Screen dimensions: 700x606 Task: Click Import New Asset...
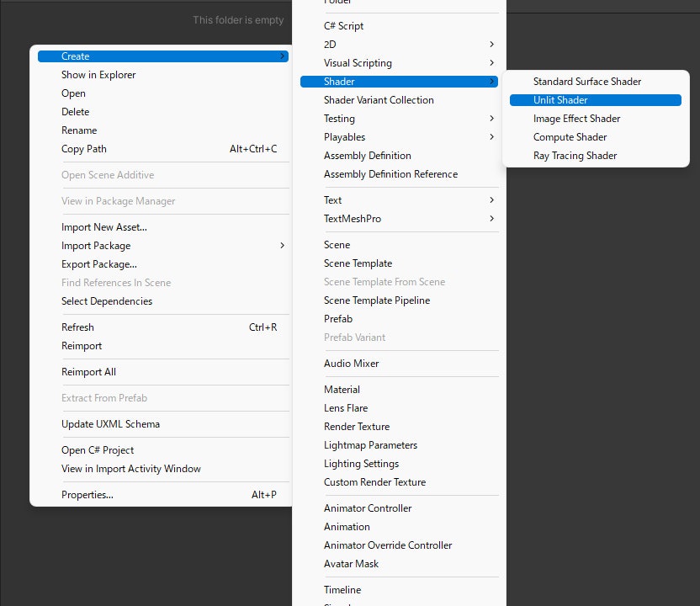163,227
